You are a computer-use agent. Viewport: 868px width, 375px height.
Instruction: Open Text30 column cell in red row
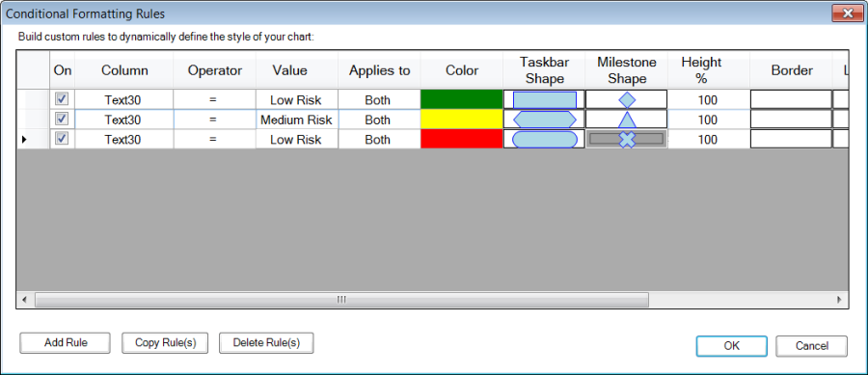[x=124, y=140]
